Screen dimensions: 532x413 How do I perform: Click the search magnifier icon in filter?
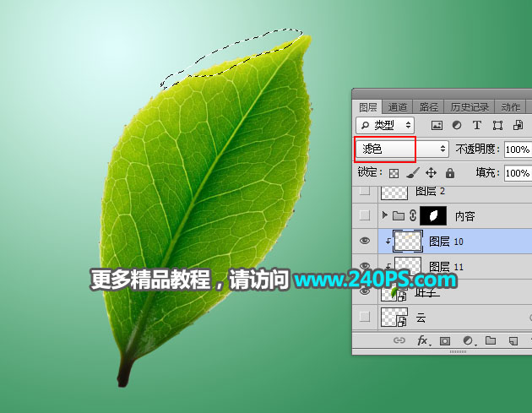click(365, 126)
